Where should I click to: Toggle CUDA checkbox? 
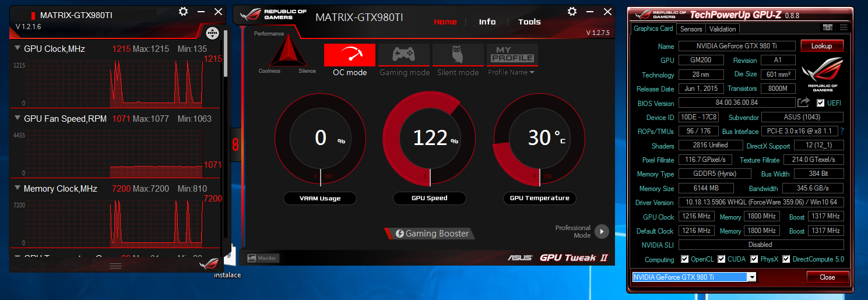[x=722, y=259]
